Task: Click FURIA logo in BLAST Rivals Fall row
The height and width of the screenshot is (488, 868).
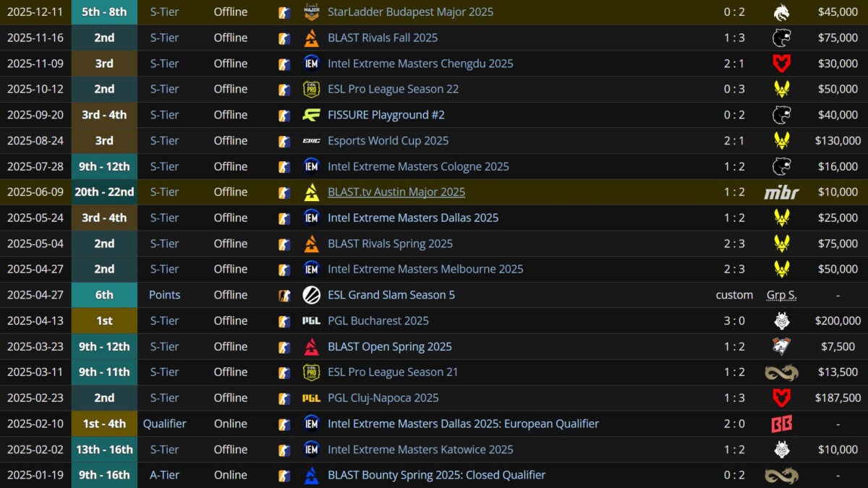Action: [781, 38]
